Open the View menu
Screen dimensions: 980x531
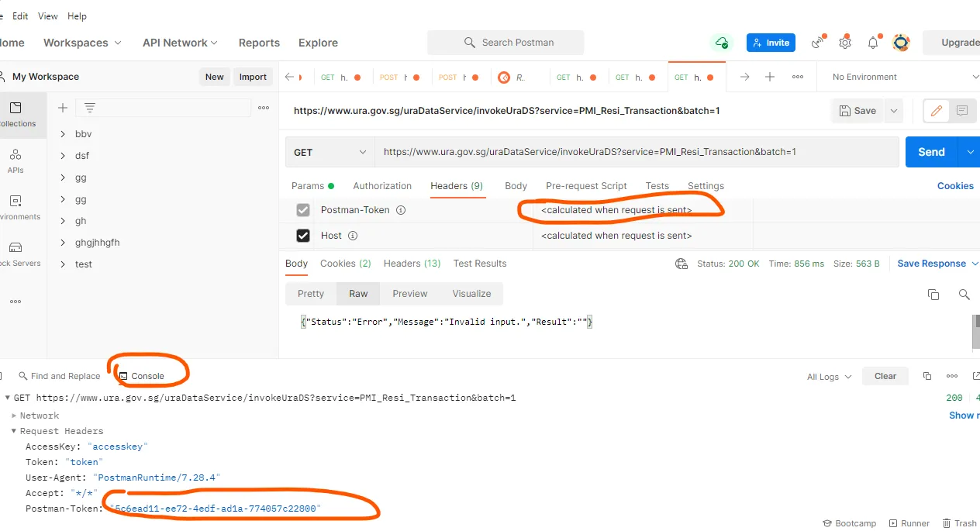[48, 16]
